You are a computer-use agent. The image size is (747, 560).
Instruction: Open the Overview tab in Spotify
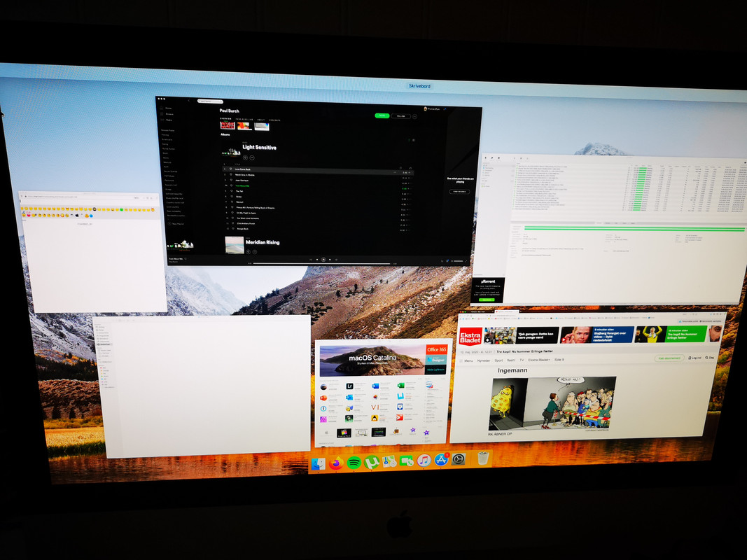click(x=226, y=119)
